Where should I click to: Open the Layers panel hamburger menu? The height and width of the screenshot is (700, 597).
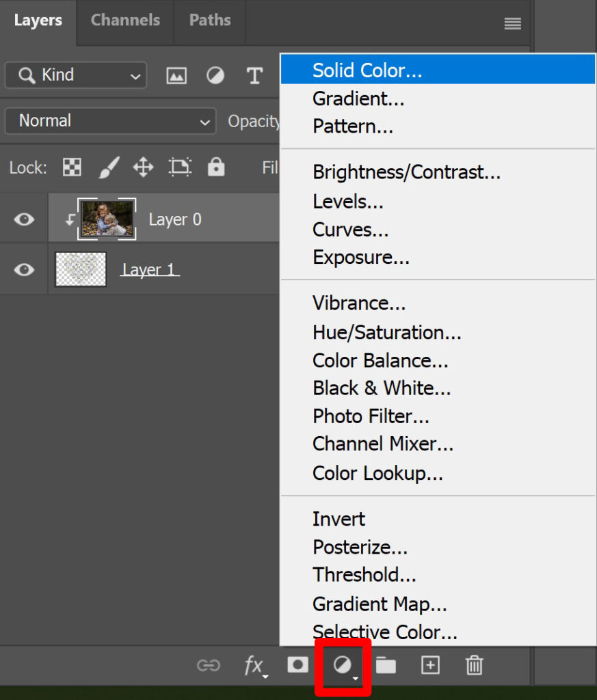(x=513, y=23)
